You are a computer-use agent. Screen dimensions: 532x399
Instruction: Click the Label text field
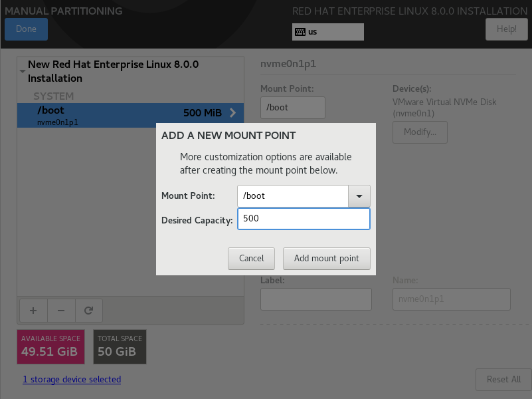[x=316, y=299]
